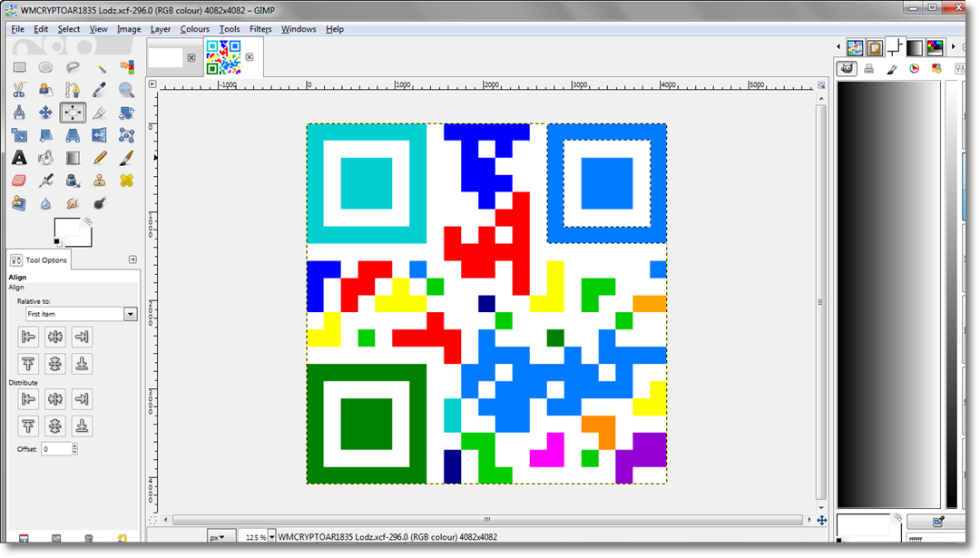The image size is (980, 558).
Task: Select the Move tool
Action: pyautogui.click(x=45, y=113)
